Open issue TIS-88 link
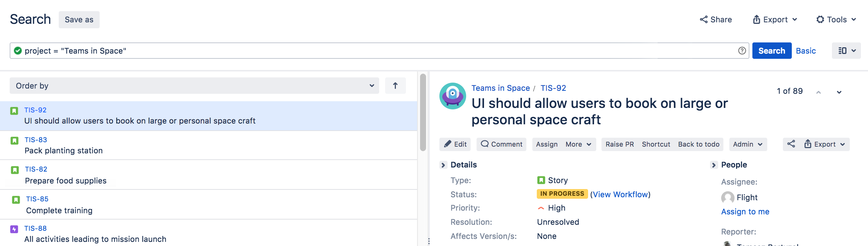Image resolution: width=868 pixels, height=246 pixels. click(35, 228)
